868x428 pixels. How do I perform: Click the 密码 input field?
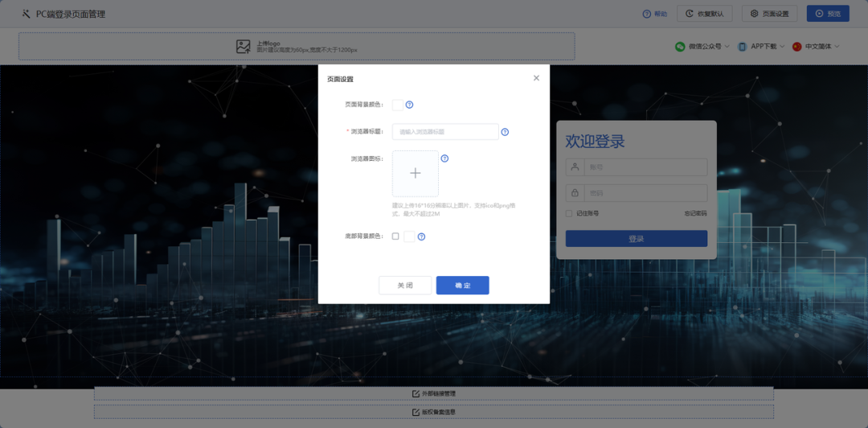pos(646,193)
